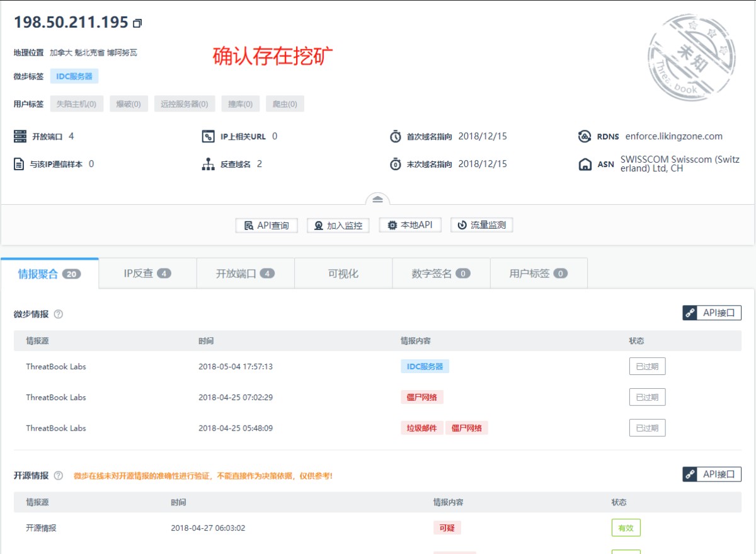This screenshot has height=554, width=756.
Task: Click the RDNS icon
Action: click(x=584, y=136)
